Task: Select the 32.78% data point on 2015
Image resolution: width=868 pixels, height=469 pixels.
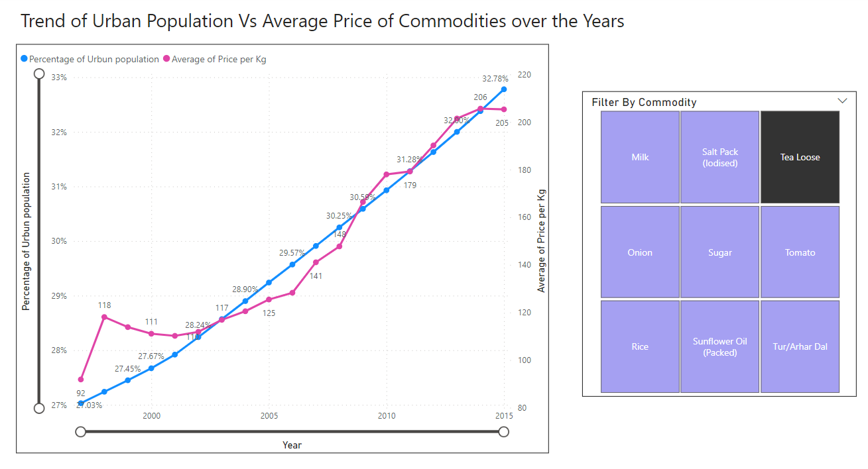Action: tap(504, 88)
